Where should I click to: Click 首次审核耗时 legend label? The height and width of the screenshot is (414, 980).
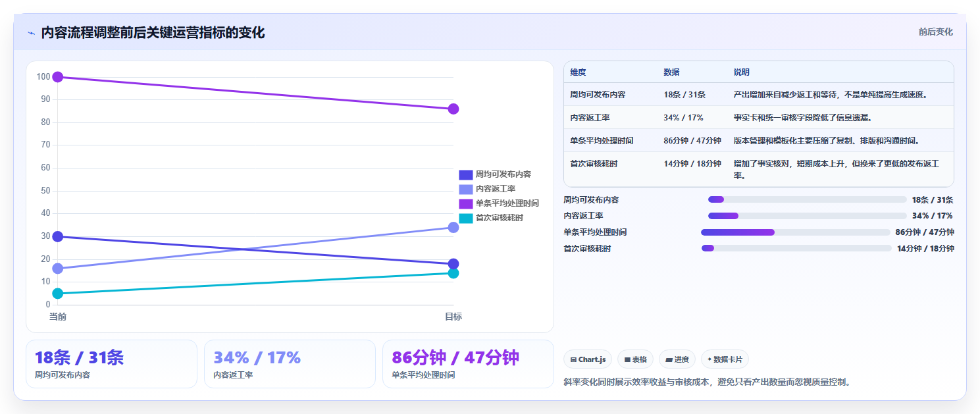[500, 218]
